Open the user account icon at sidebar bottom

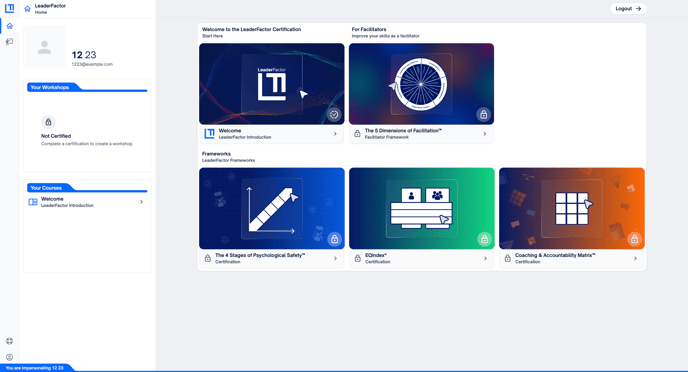coord(10,357)
